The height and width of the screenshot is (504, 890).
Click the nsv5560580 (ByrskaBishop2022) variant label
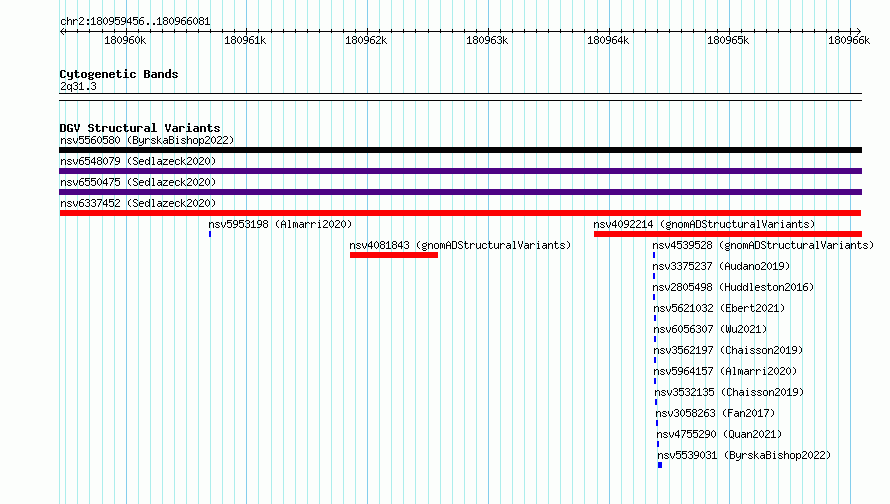point(147,140)
